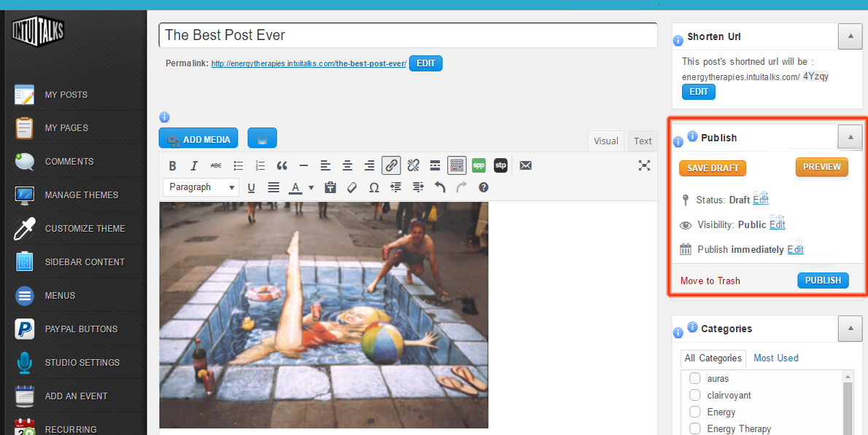The width and height of the screenshot is (868, 435).
Task: Collapse the Categories panel
Action: coord(850,329)
